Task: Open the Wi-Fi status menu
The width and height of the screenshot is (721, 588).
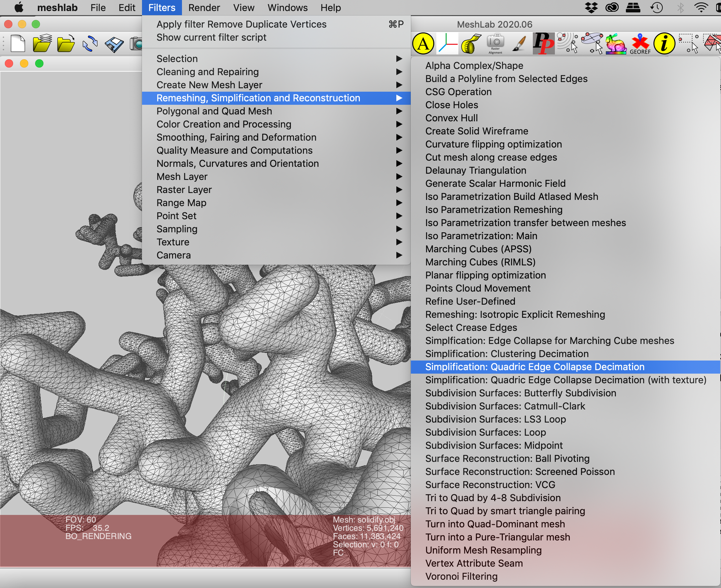Action: click(x=701, y=8)
